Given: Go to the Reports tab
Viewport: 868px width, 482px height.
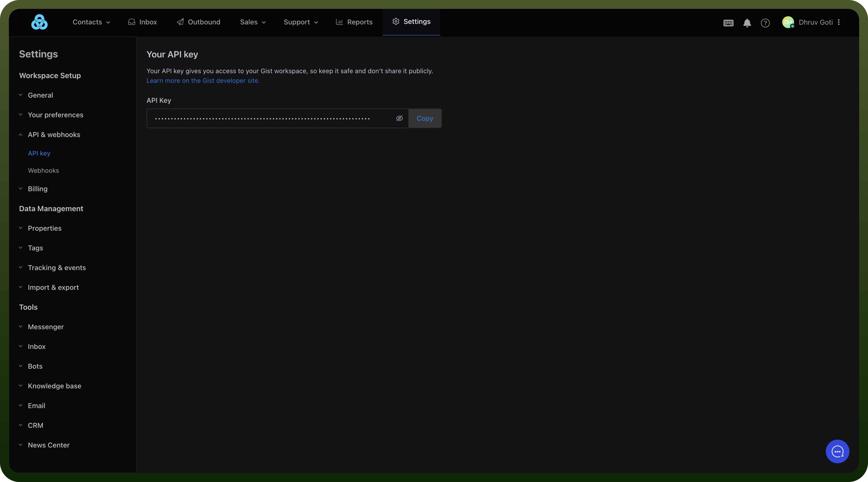Looking at the screenshot, I should tap(354, 22).
